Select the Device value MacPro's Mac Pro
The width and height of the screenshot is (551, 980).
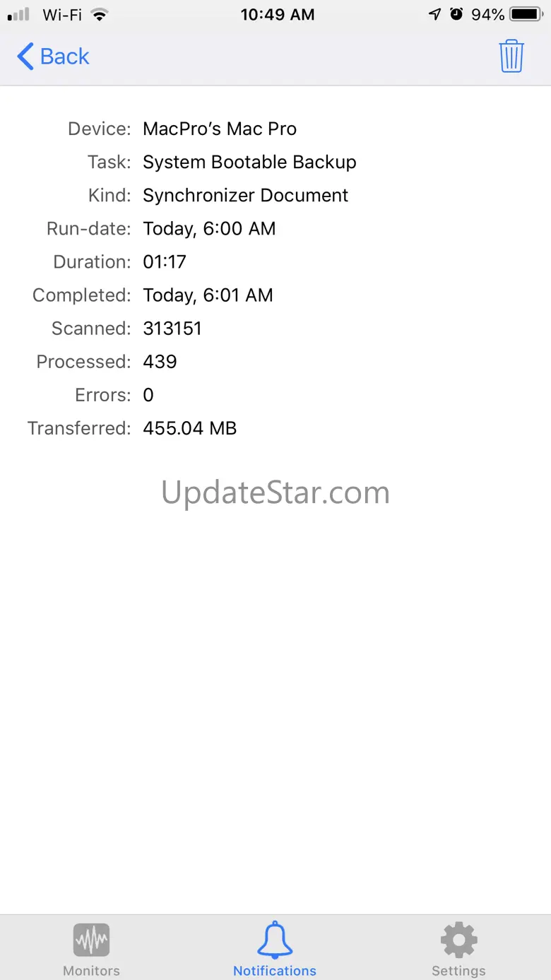[220, 129]
